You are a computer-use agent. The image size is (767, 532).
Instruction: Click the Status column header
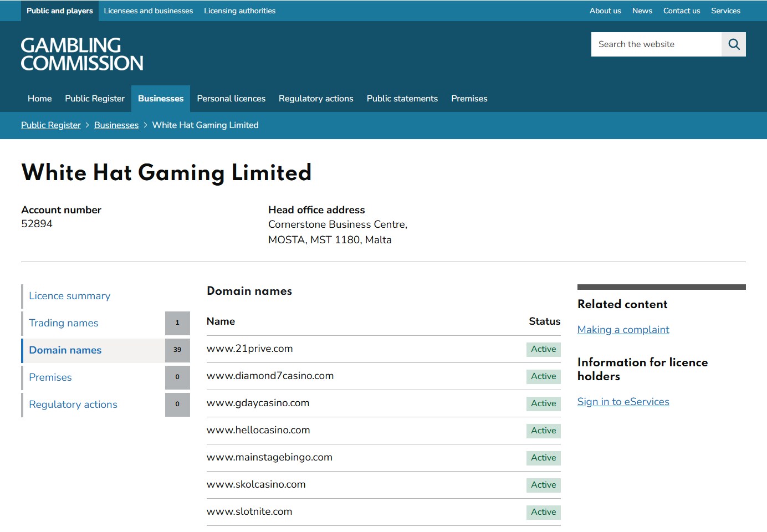pos(545,321)
